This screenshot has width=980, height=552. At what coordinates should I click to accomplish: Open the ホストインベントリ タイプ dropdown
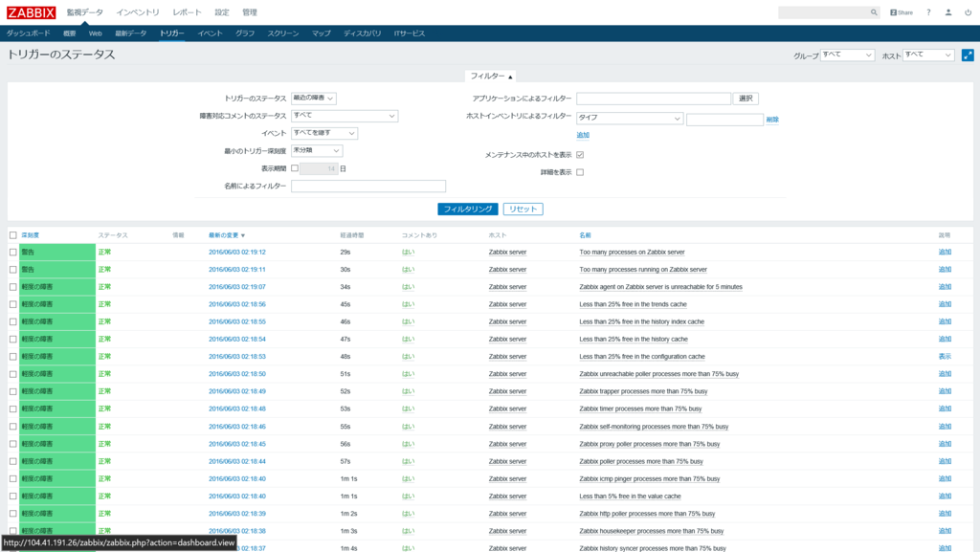click(x=630, y=118)
